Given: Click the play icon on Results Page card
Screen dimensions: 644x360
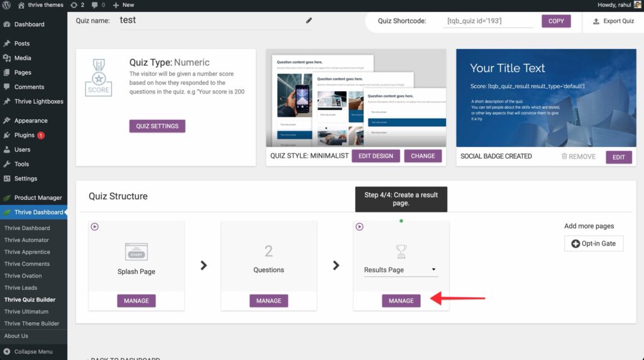Looking at the screenshot, I should (x=360, y=227).
